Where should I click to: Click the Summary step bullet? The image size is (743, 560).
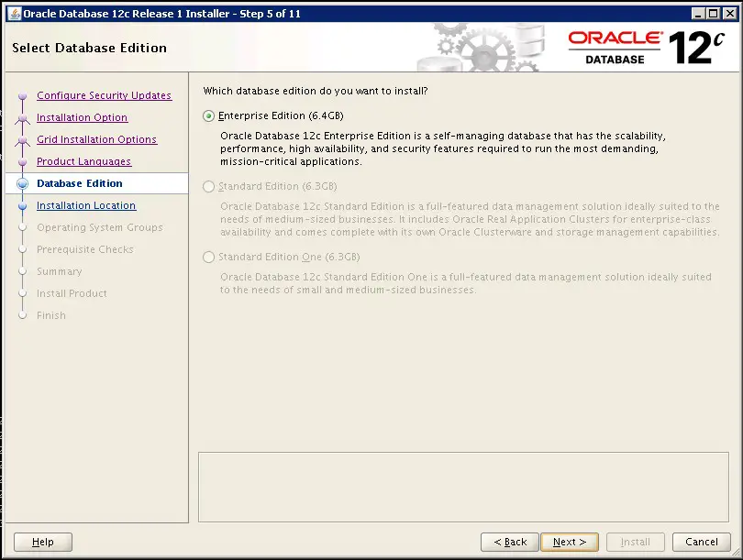[x=22, y=271]
